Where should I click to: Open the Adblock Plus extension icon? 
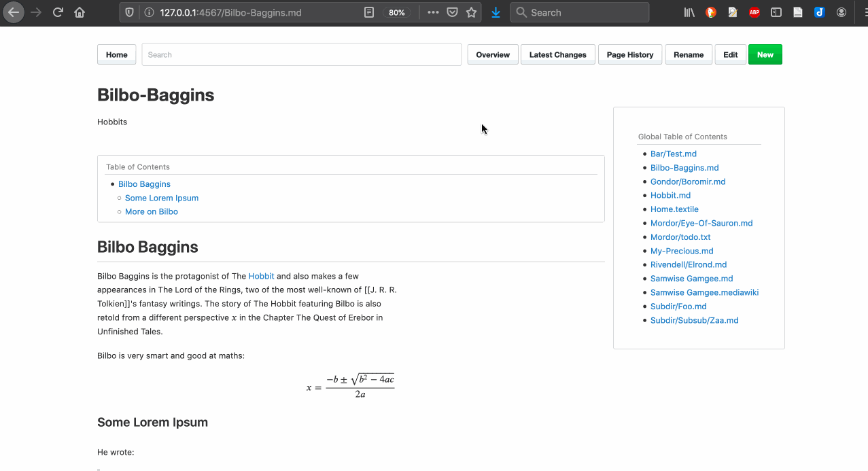tap(754, 12)
